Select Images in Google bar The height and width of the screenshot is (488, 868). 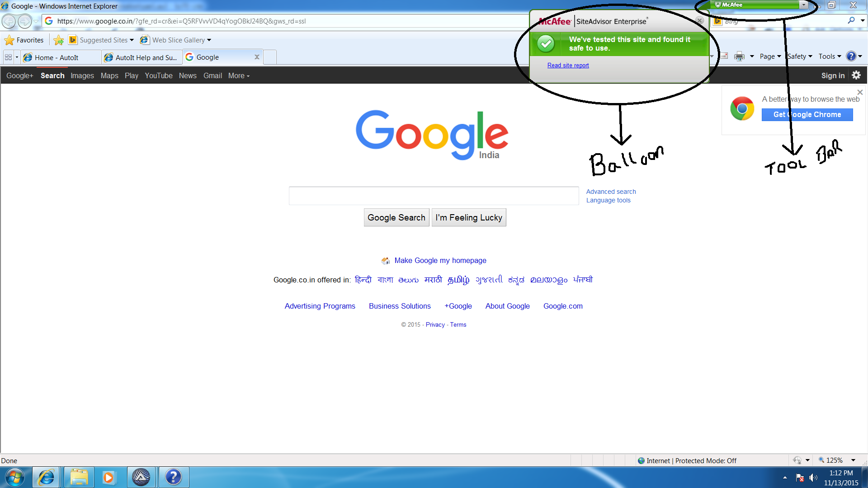pos(82,76)
